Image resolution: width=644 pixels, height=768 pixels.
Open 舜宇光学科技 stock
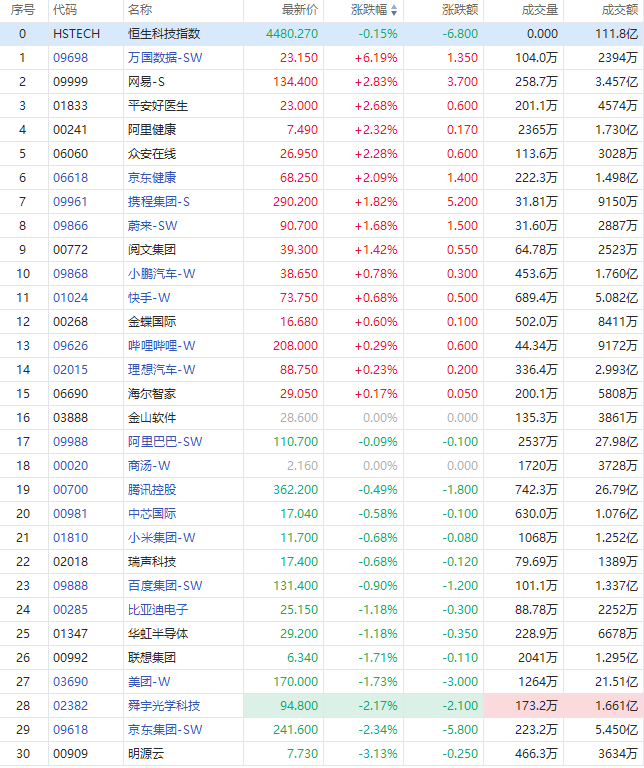[164, 706]
